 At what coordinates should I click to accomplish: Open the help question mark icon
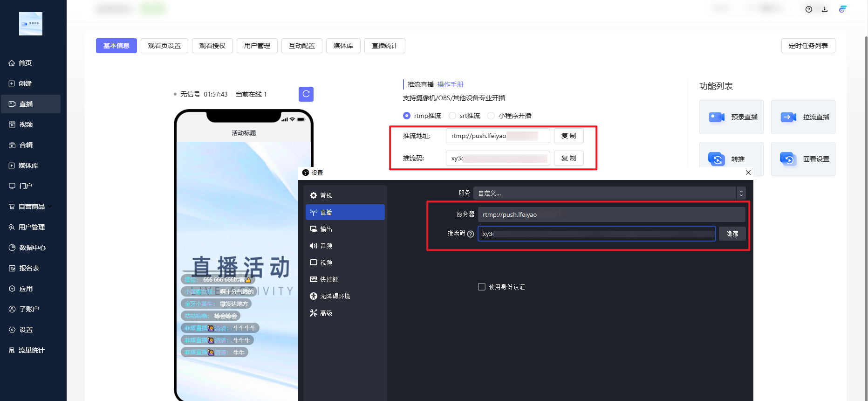(x=808, y=9)
